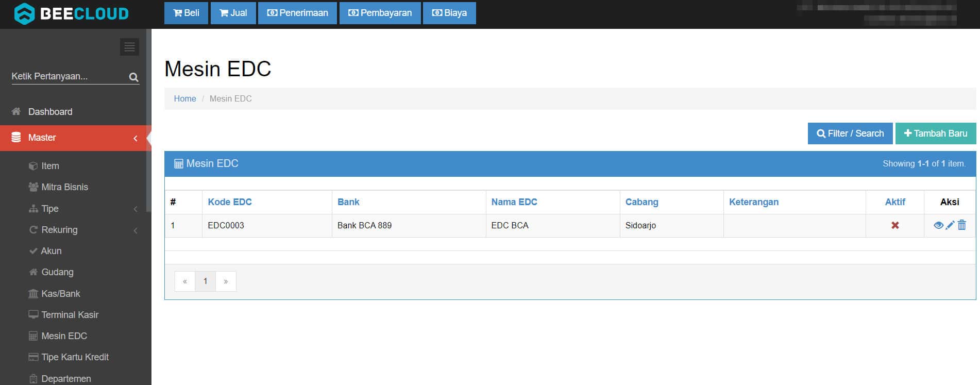Click the pencil edit icon for EDC0003

(x=950, y=225)
